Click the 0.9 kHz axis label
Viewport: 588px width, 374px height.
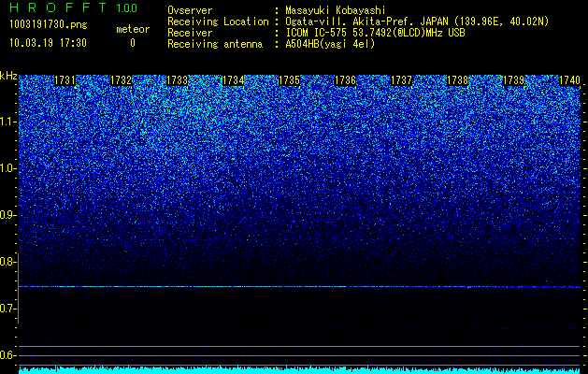click(x=8, y=215)
